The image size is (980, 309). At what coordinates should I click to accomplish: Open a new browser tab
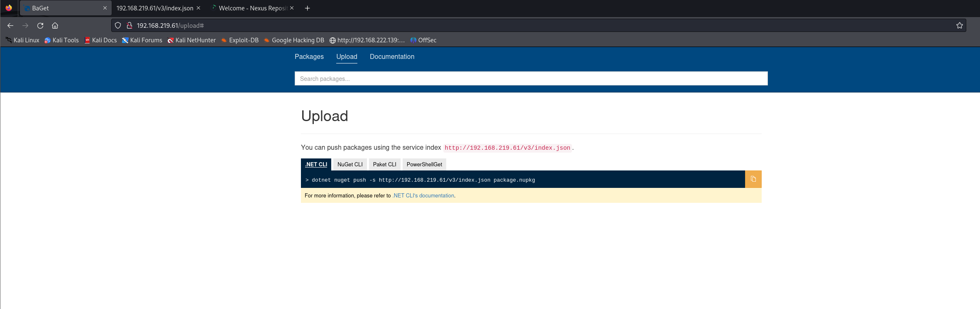[x=307, y=8]
